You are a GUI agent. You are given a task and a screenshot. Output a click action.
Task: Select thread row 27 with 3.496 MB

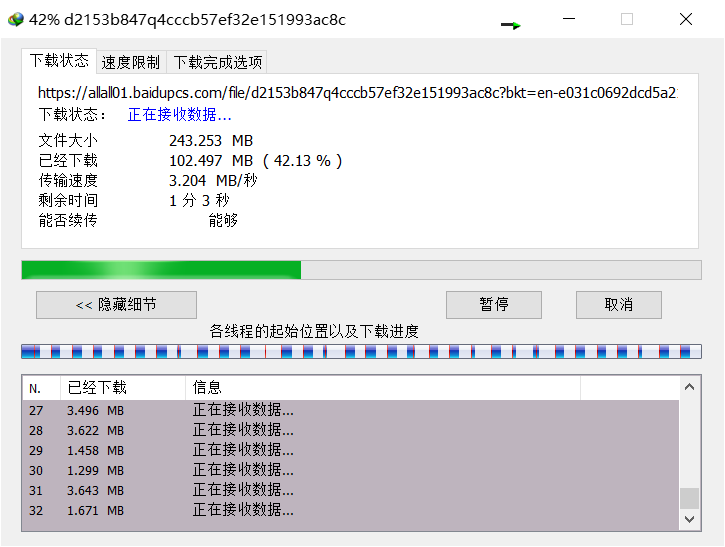350,410
